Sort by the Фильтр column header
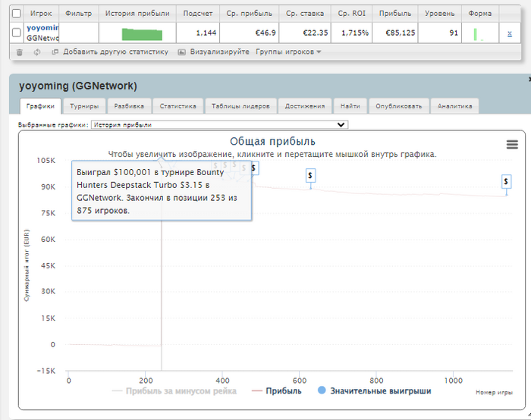This screenshot has height=420, width=531. click(79, 14)
